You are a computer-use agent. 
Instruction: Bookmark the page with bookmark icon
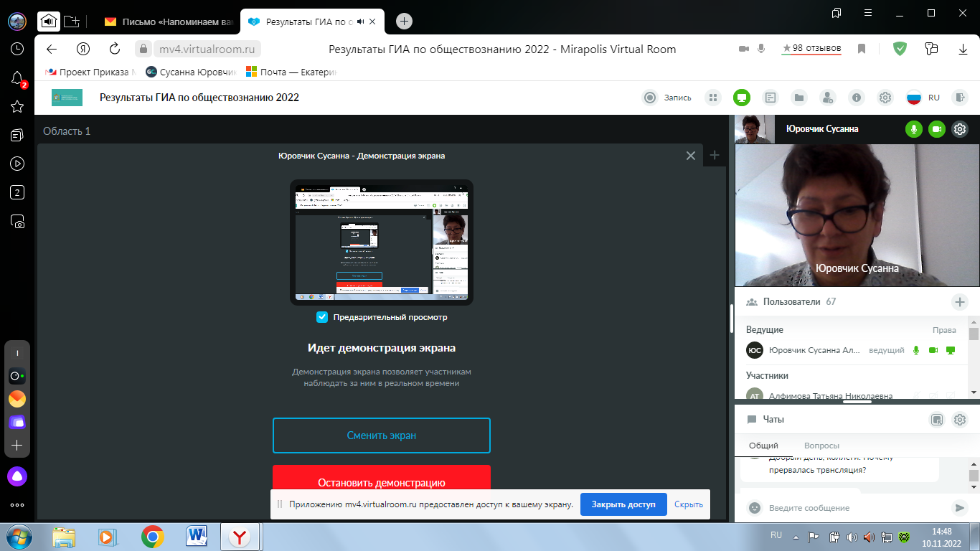pyautogui.click(x=862, y=49)
